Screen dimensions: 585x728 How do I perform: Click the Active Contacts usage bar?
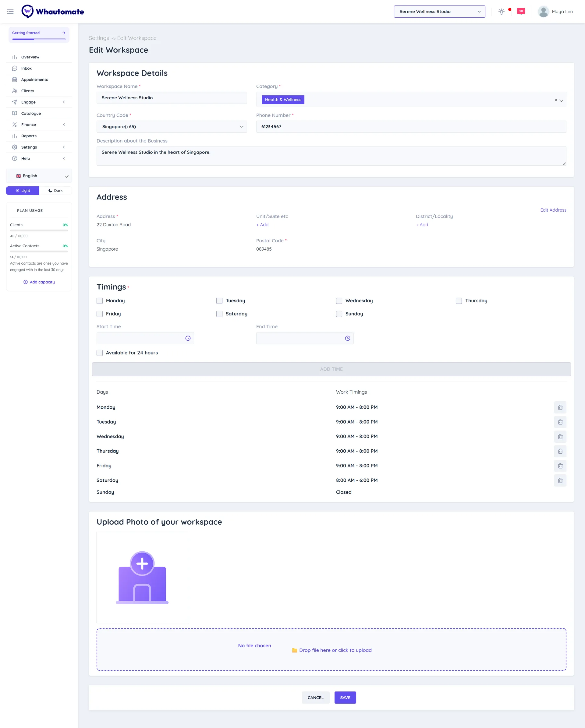(39, 251)
